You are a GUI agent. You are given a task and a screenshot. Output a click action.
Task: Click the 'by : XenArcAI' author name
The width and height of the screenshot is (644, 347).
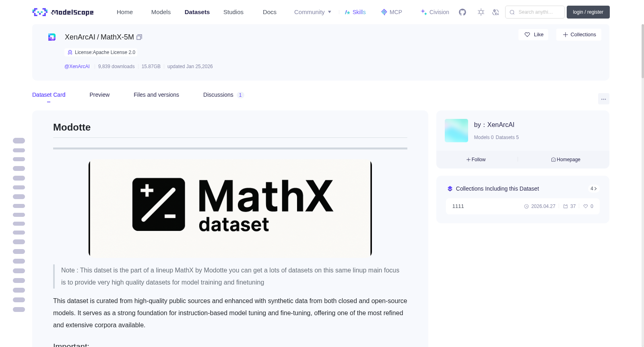tap(494, 125)
